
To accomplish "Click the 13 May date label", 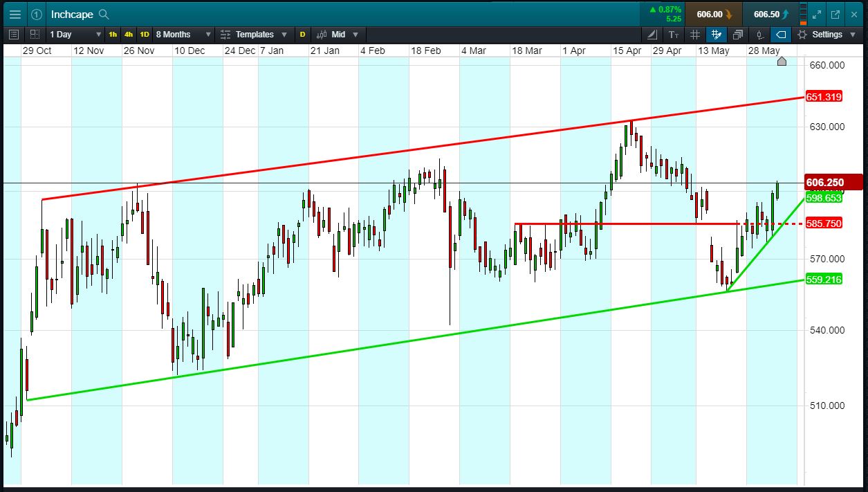I will click(714, 51).
